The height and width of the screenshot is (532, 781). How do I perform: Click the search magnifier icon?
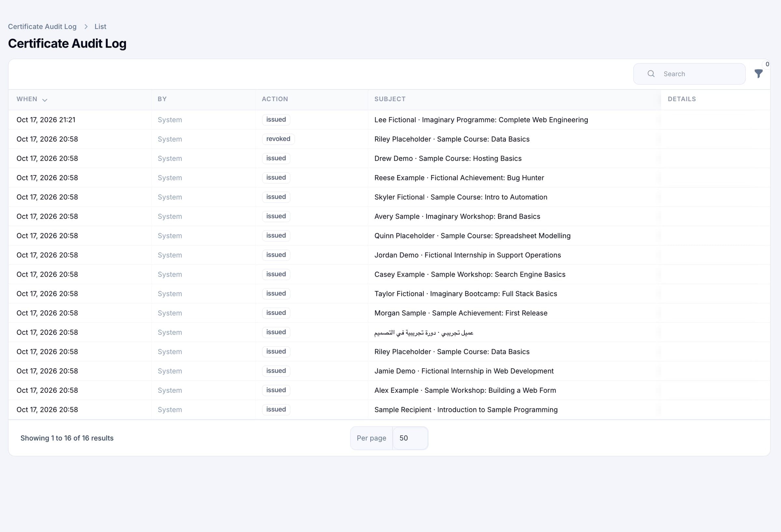(x=651, y=74)
